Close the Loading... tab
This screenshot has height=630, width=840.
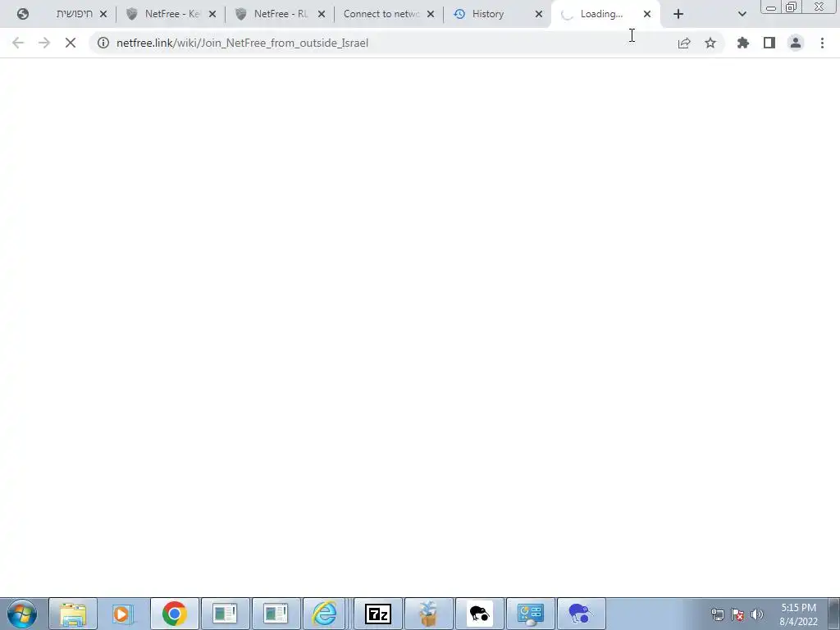[x=647, y=15]
